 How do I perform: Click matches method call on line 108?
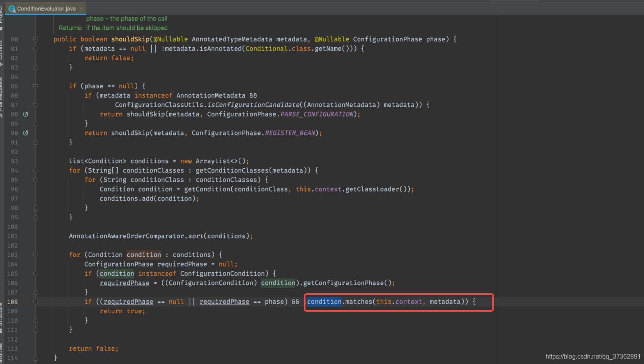pyautogui.click(x=359, y=302)
